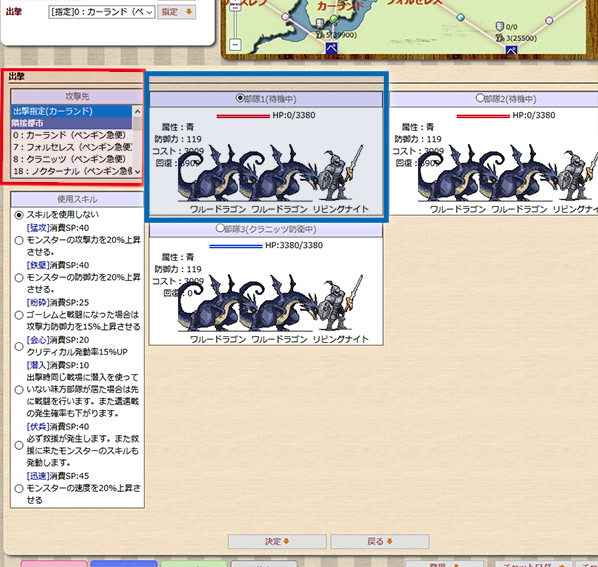598x567 pixels.
Task: Select the 会心 critical rate skill radio
Action: (x=19, y=346)
